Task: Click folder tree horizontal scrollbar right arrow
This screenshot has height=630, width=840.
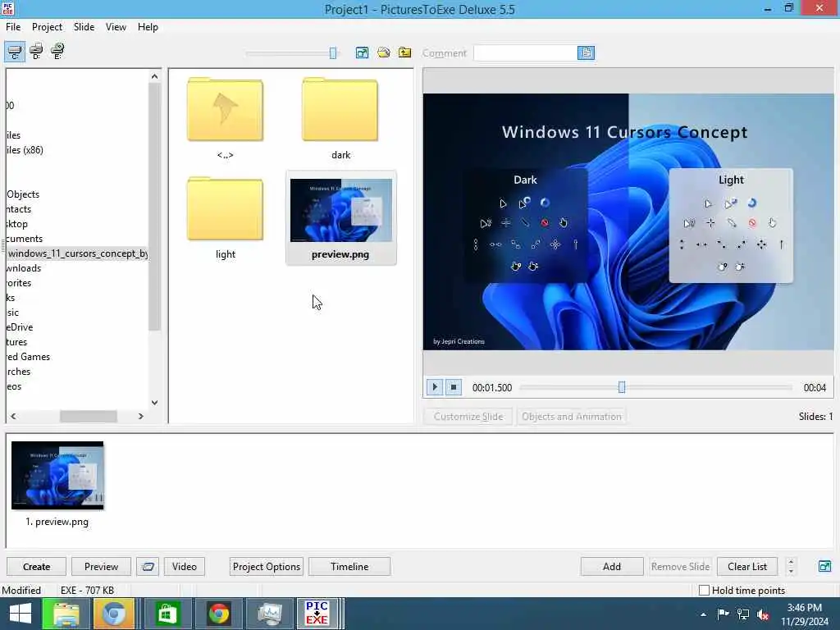Action: [141, 416]
